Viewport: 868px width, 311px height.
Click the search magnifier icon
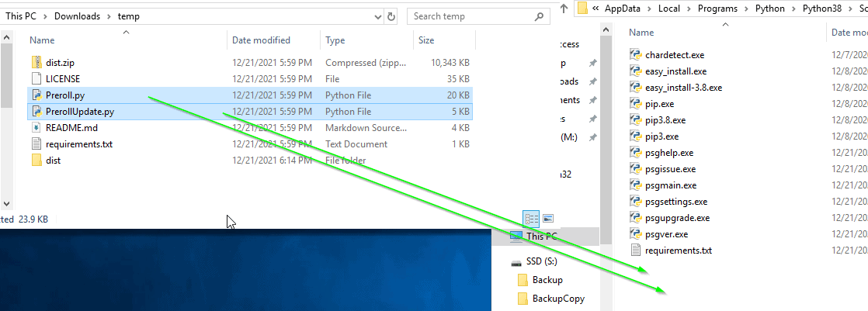coord(539,16)
